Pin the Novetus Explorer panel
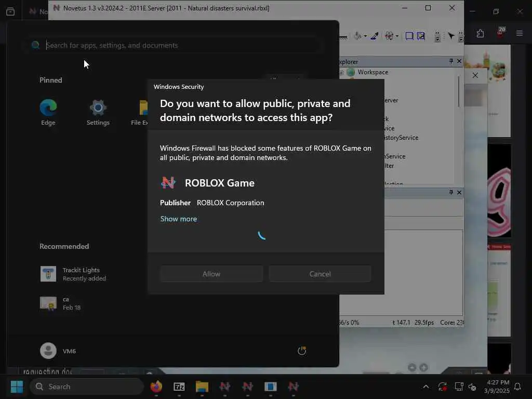 click(451, 61)
